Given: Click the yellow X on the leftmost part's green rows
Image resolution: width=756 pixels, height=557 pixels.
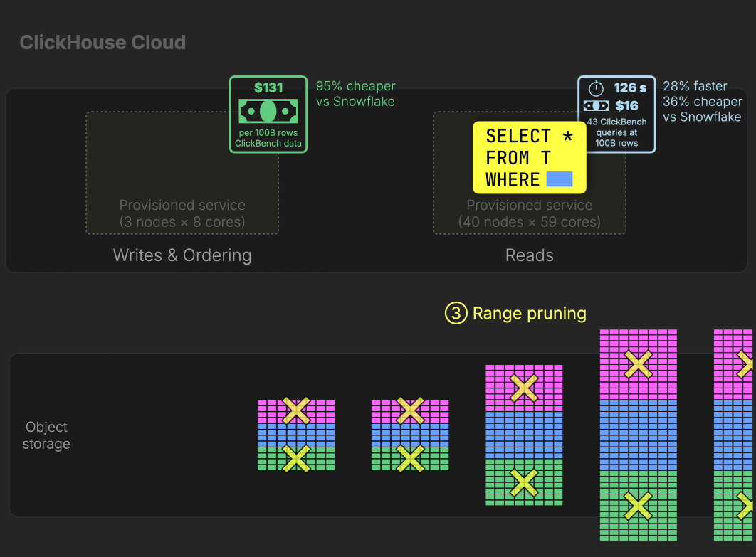Looking at the screenshot, I should (x=296, y=458).
